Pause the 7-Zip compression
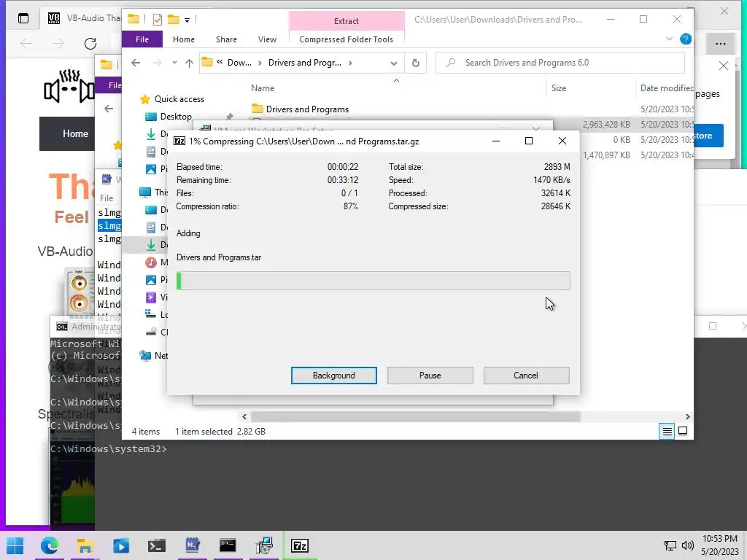 [x=430, y=376]
